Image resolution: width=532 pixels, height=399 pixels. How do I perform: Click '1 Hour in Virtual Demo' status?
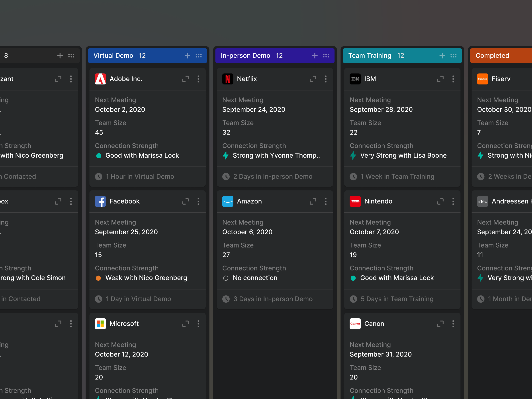[x=140, y=176]
